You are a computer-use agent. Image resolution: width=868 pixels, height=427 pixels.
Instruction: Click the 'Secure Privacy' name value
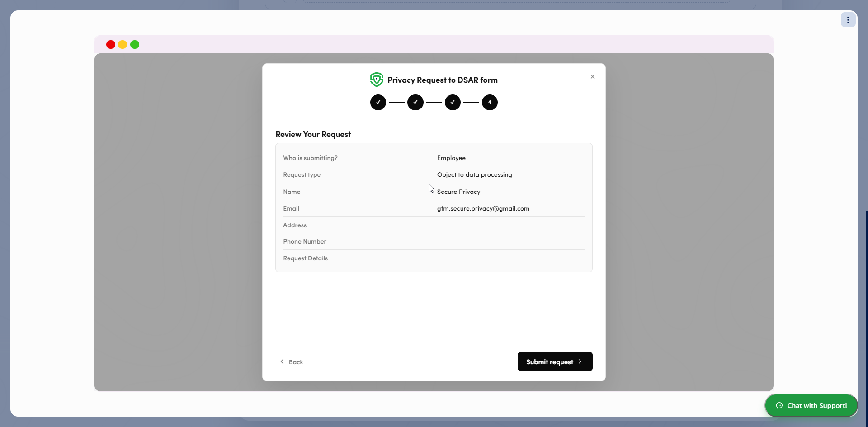(x=459, y=192)
